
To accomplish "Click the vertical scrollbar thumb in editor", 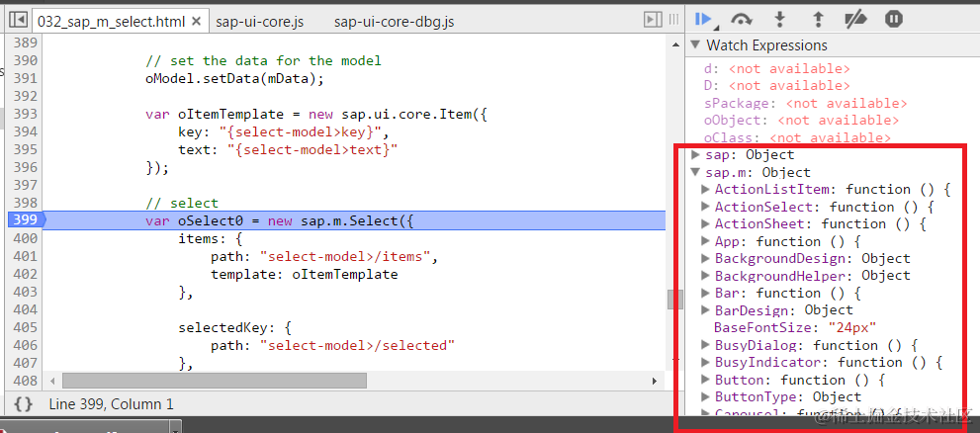I will pyautogui.click(x=674, y=300).
